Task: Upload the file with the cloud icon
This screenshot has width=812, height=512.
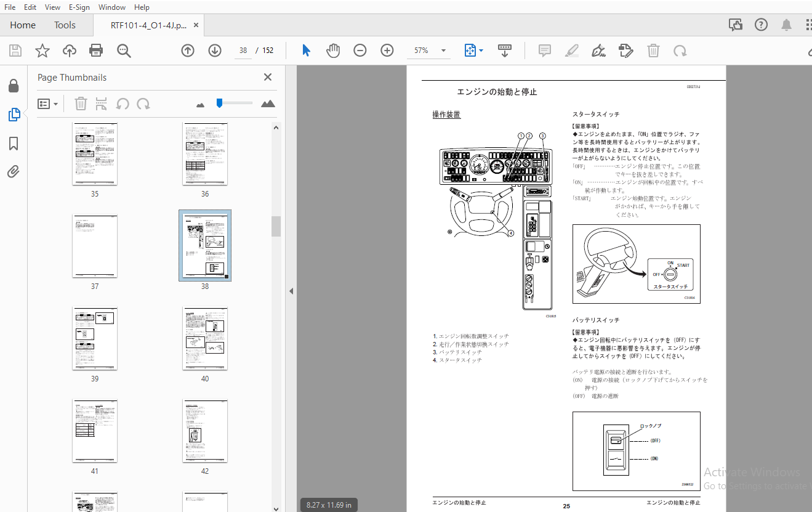Action: coord(70,51)
